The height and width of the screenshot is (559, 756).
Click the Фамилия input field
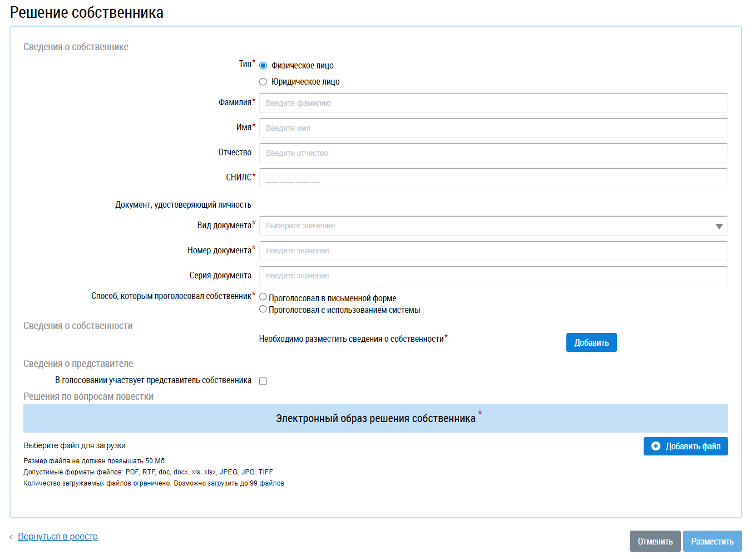[x=493, y=103]
